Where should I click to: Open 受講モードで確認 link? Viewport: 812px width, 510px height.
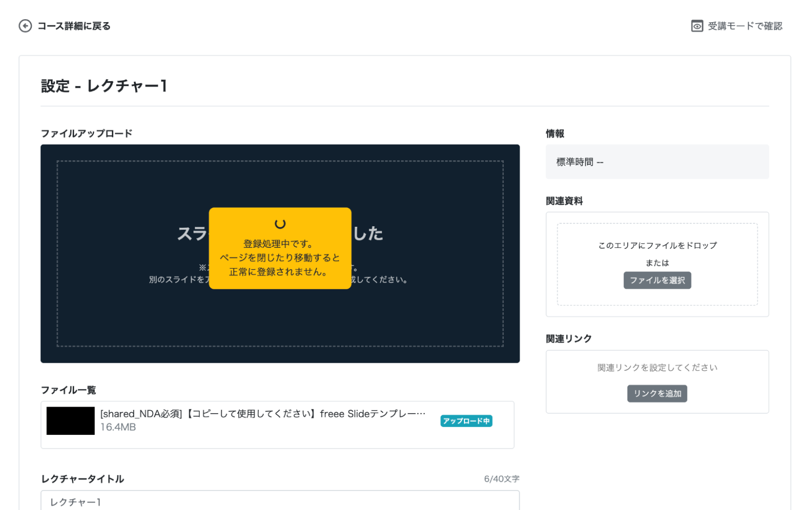pos(745,26)
